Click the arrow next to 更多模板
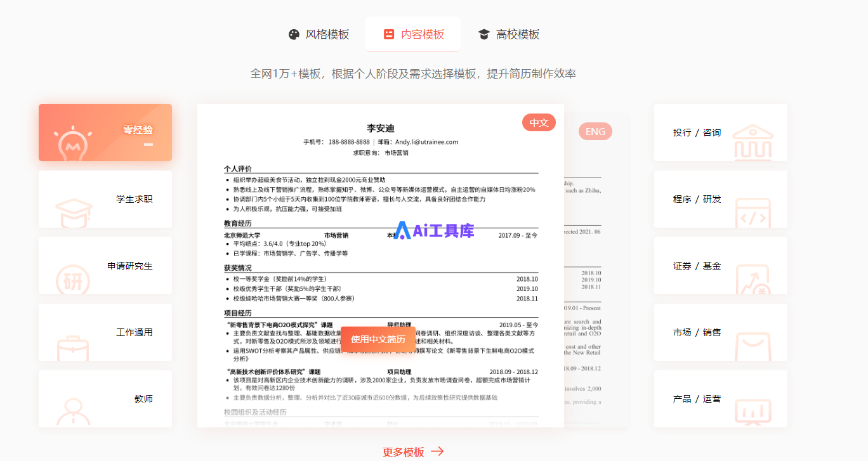868x461 pixels. click(x=437, y=451)
